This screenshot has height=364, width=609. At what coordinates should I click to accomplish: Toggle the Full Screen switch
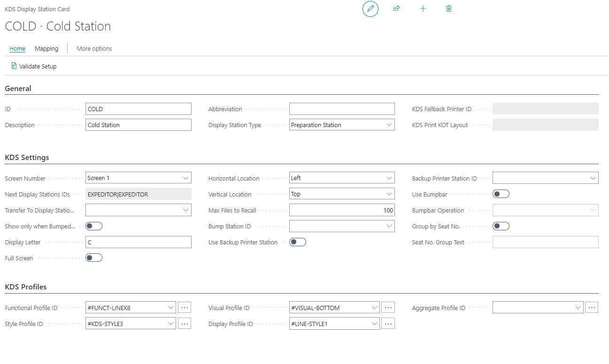pyautogui.click(x=94, y=258)
